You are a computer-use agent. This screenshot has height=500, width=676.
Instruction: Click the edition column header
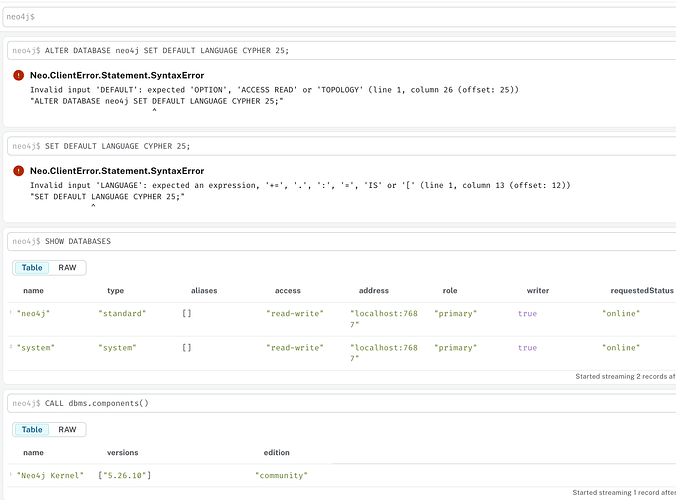(276, 453)
